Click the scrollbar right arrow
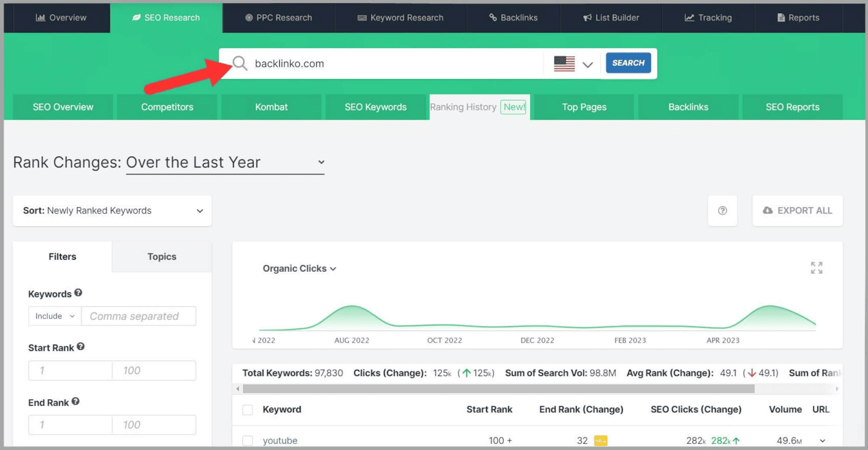This screenshot has width=868, height=450. [x=837, y=389]
